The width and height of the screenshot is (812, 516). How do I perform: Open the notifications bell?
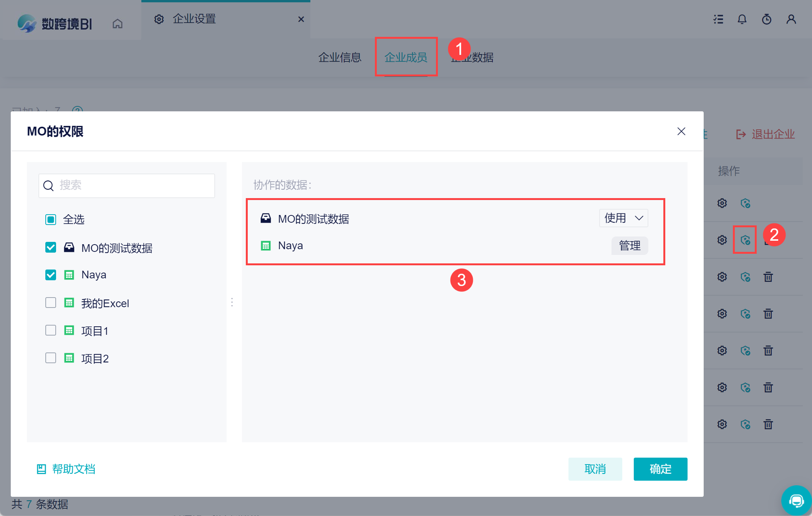(x=742, y=19)
